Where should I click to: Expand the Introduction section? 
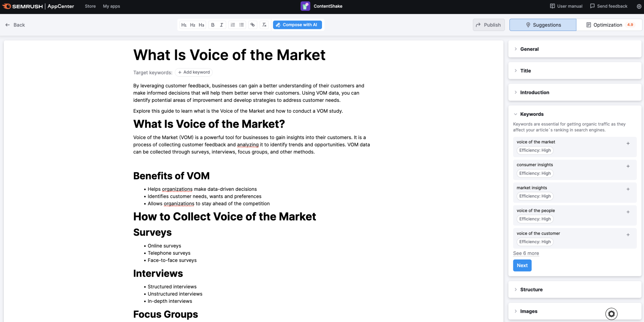534,93
